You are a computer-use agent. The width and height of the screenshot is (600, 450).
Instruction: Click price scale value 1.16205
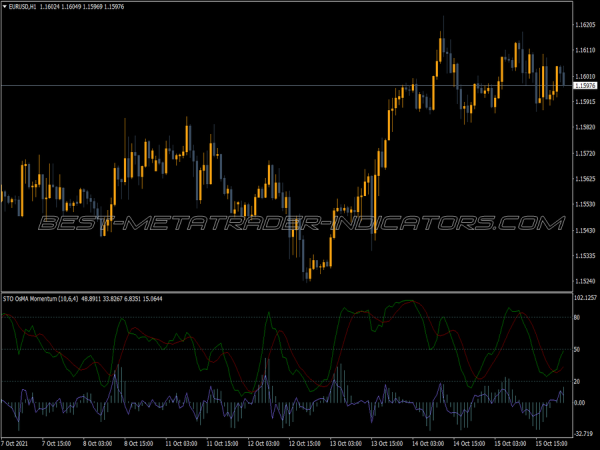(585, 25)
